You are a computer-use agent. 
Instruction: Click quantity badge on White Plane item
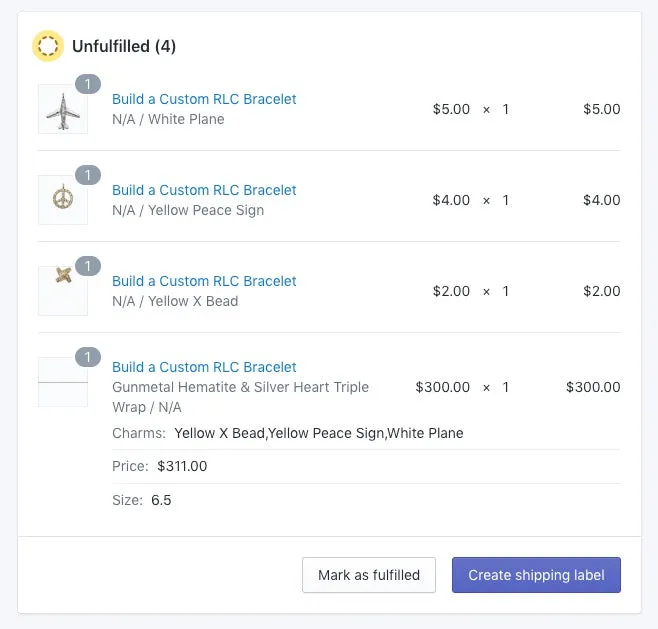click(88, 84)
